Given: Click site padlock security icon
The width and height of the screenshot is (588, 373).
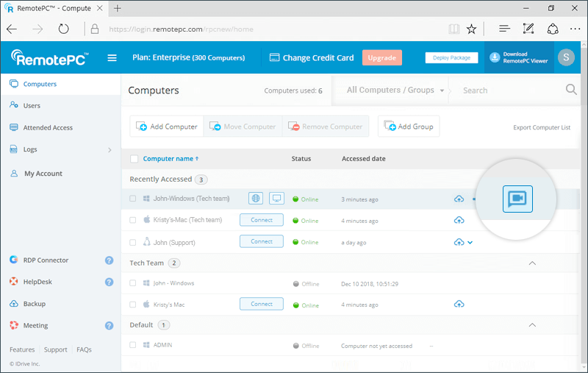Looking at the screenshot, I should point(95,29).
